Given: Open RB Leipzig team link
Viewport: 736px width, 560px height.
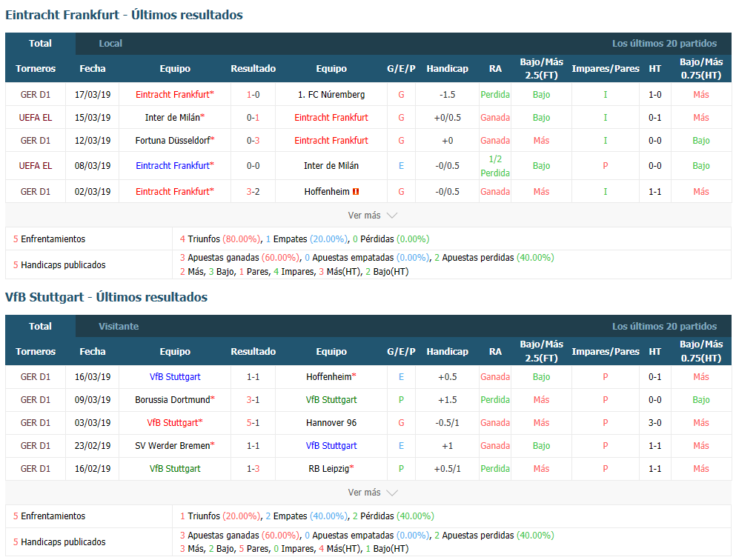Looking at the screenshot, I should tap(331, 469).
